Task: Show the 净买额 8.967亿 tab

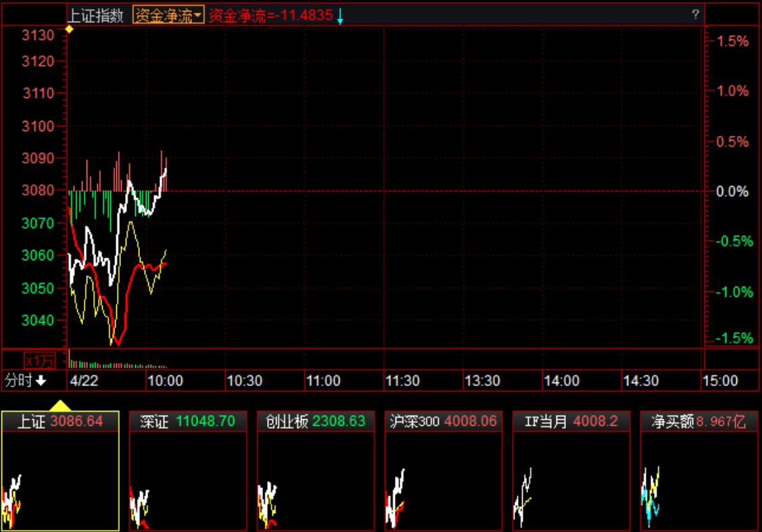Action: [698, 422]
